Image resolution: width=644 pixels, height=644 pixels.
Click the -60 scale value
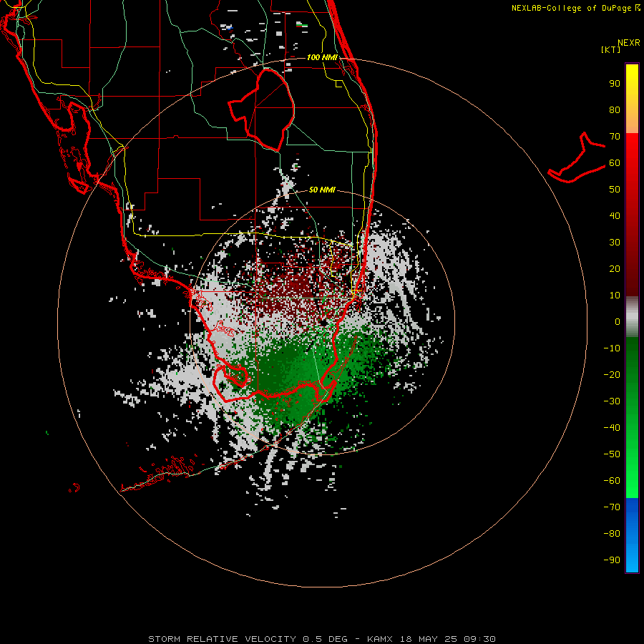[x=612, y=481]
